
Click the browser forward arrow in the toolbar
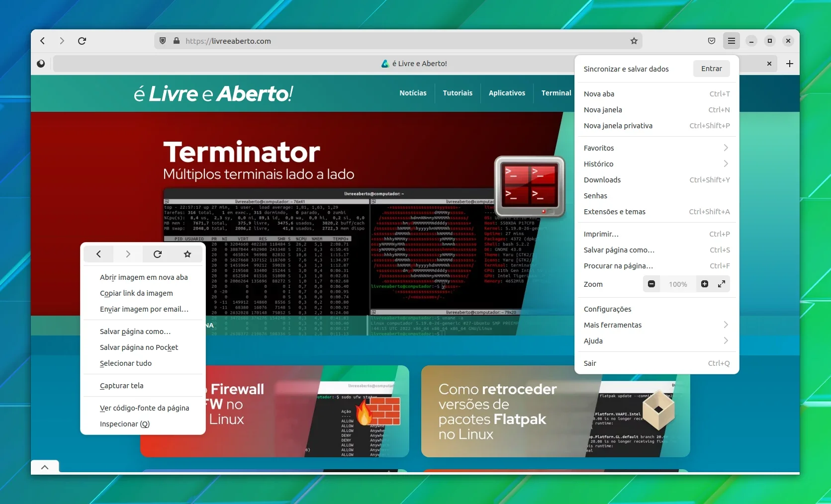click(62, 41)
